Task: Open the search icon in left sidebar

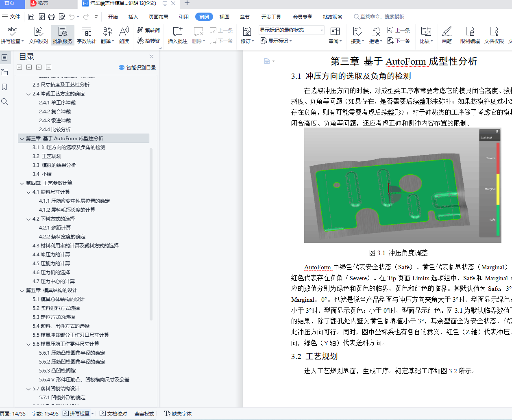Action: coord(4,102)
